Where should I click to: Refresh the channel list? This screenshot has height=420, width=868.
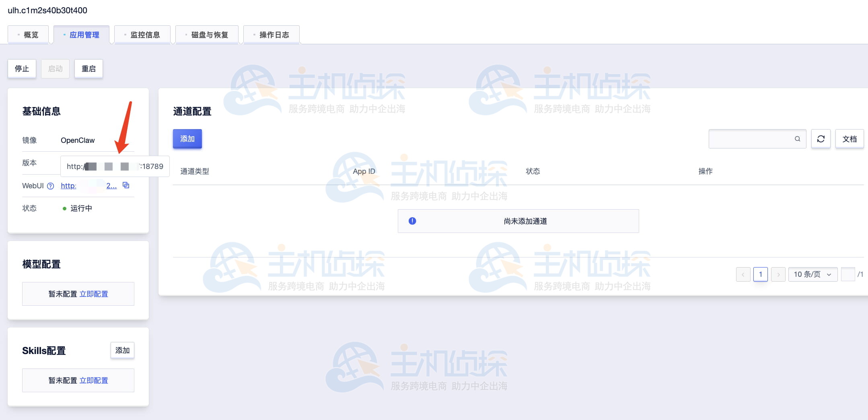coord(821,139)
